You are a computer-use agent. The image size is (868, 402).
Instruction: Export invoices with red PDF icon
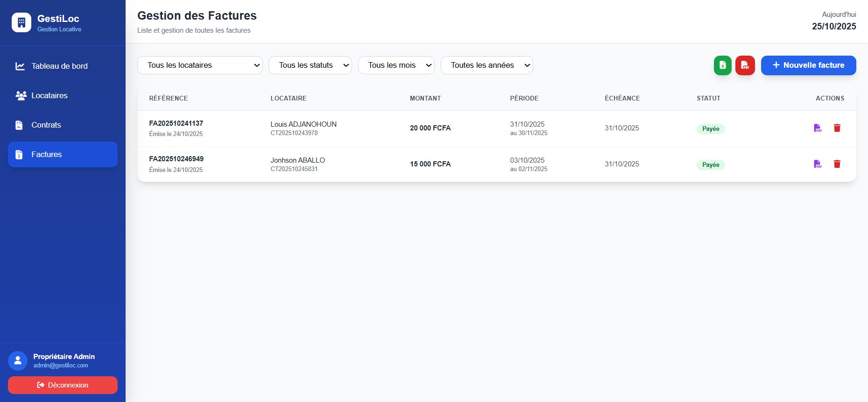(745, 65)
